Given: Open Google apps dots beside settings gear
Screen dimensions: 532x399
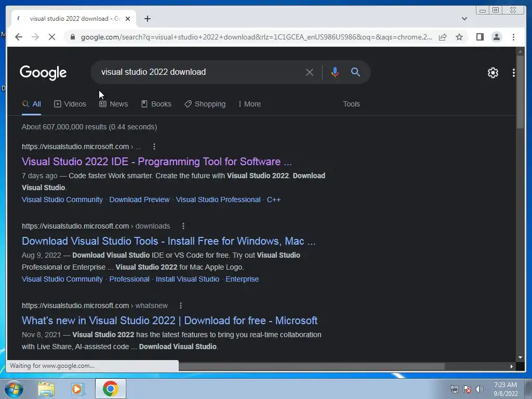Looking at the screenshot, I should [514, 73].
